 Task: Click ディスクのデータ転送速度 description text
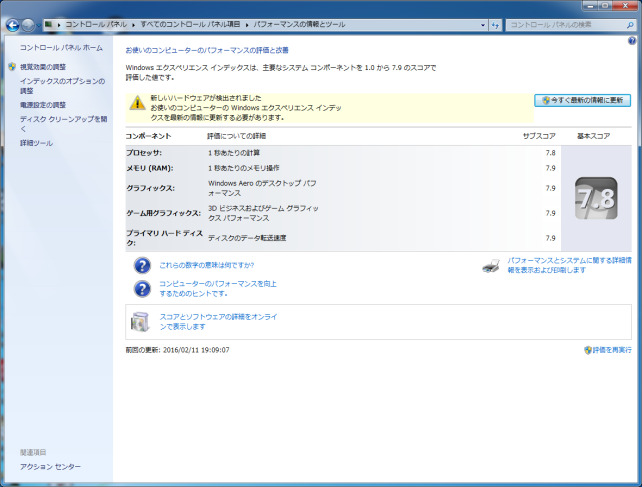247,238
